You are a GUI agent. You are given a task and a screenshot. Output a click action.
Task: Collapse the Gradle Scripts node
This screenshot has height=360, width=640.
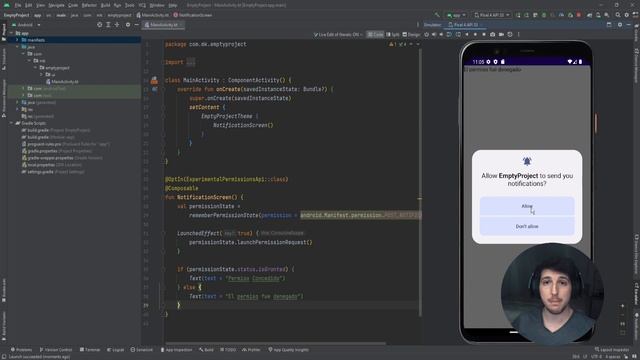coord(11,123)
